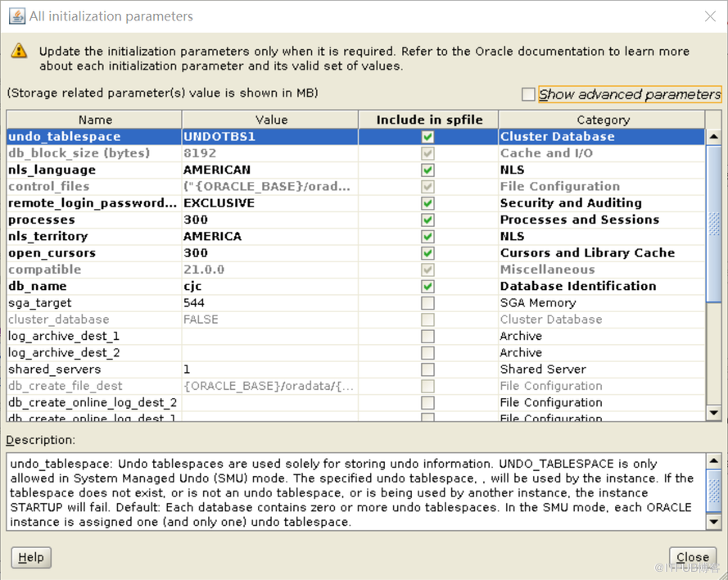Click the Java icon in title bar
The image size is (728, 580).
(16, 16)
